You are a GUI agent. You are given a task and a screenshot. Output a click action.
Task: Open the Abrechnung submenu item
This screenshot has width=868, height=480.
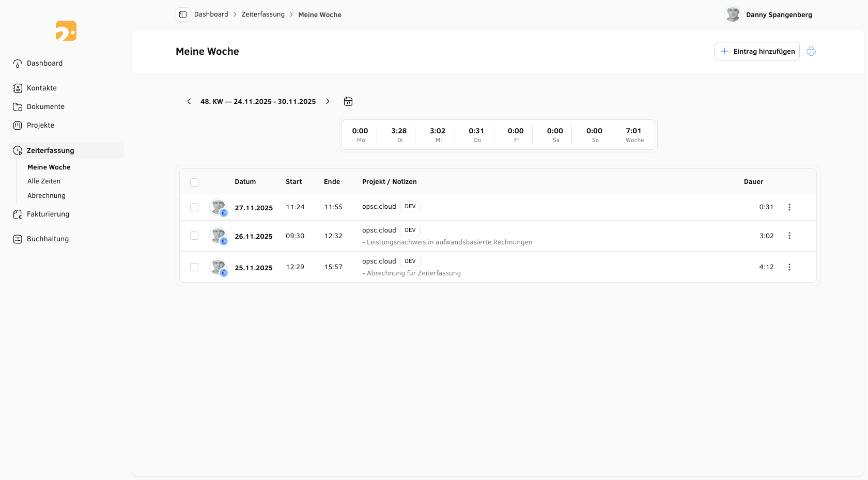[47, 196]
